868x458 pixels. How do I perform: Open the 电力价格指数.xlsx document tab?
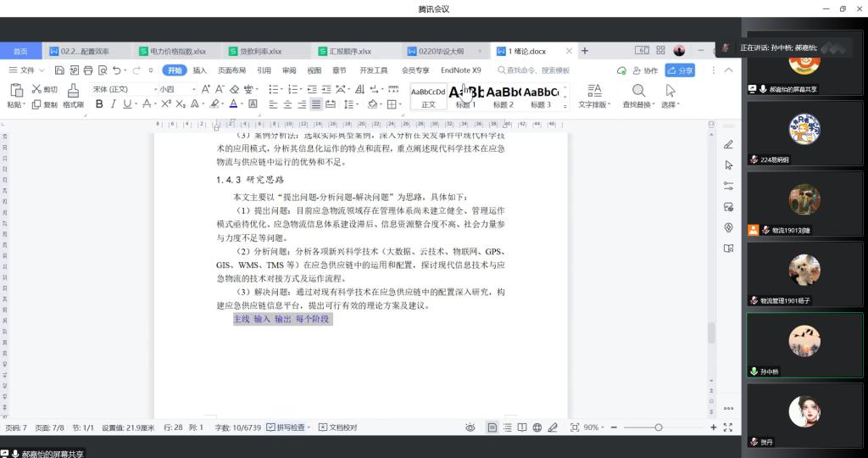(178, 51)
